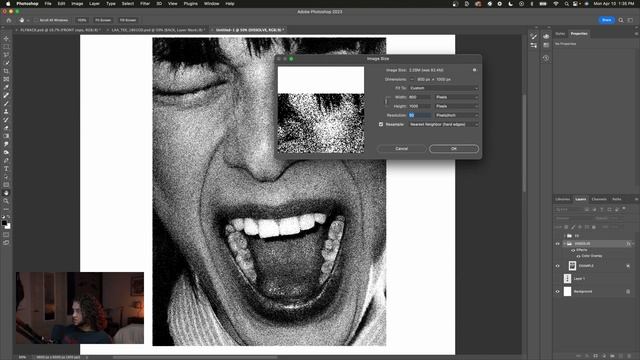This screenshot has height=360, width=640.
Task: Switch to the Paths tab
Action: (x=617, y=199)
